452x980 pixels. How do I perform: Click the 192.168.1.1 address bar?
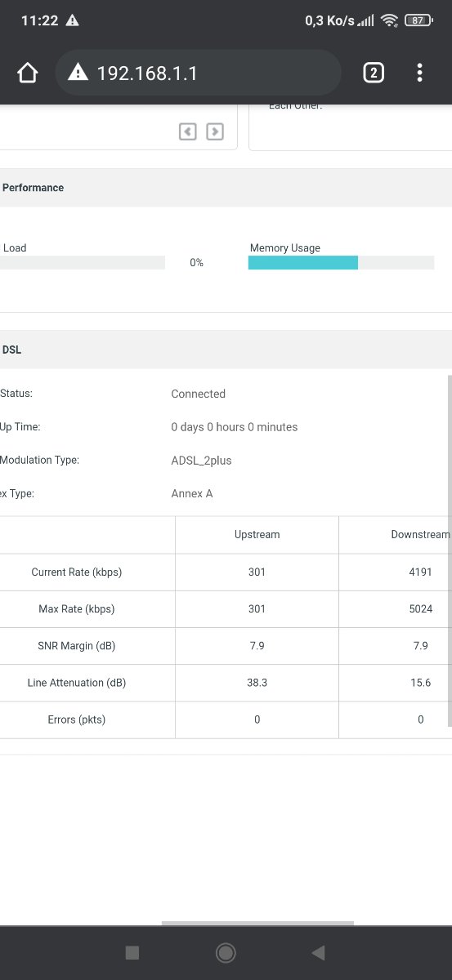tap(199, 73)
